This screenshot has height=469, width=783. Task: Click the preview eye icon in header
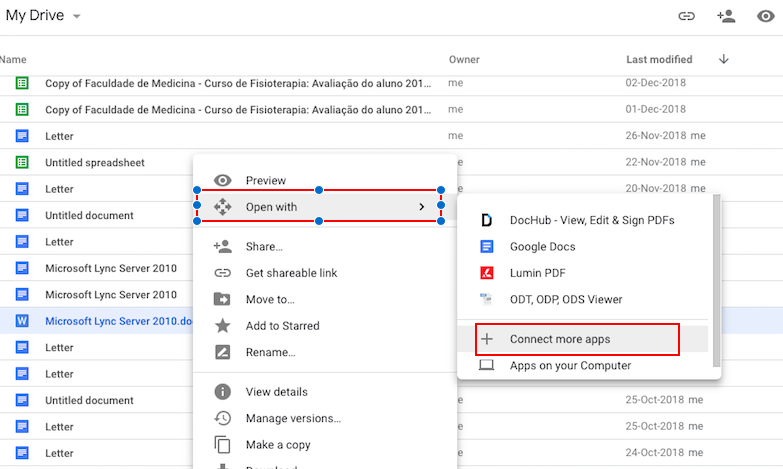tap(765, 16)
